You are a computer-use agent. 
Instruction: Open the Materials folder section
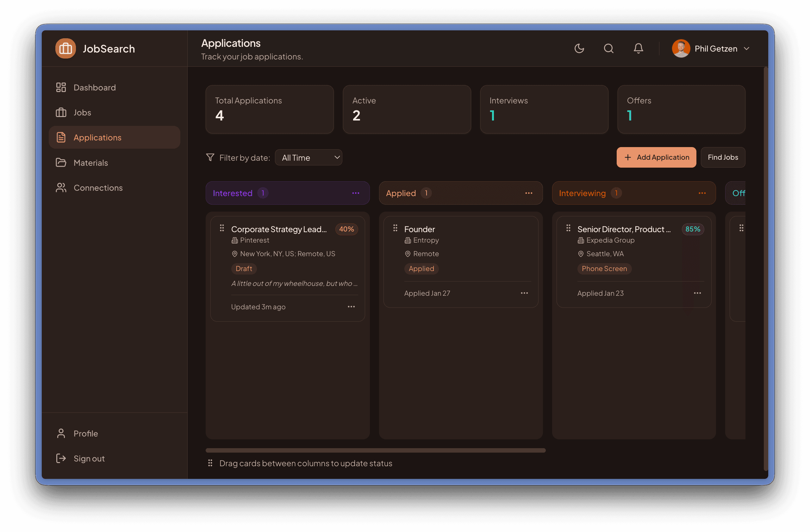point(90,163)
